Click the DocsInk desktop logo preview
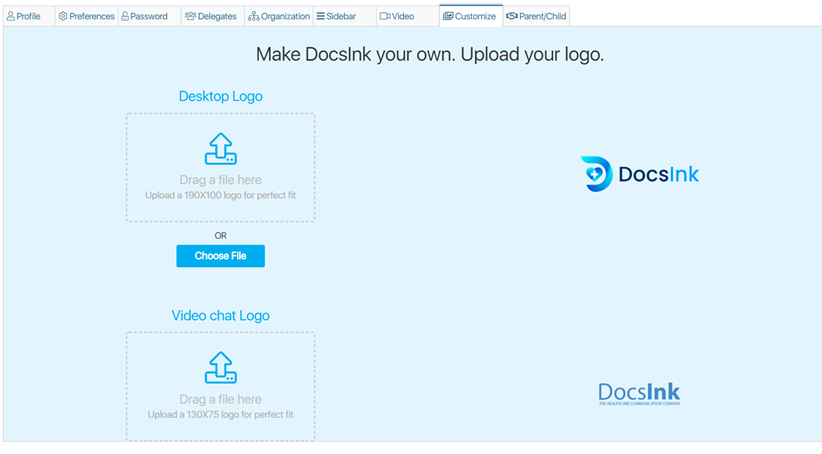Screen dimensions: 822x454 pyautogui.click(x=640, y=174)
